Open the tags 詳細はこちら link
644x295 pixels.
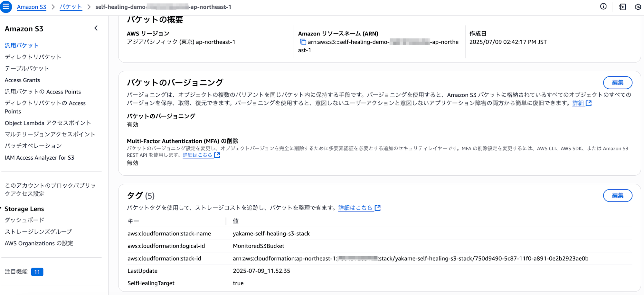(355, 208)
